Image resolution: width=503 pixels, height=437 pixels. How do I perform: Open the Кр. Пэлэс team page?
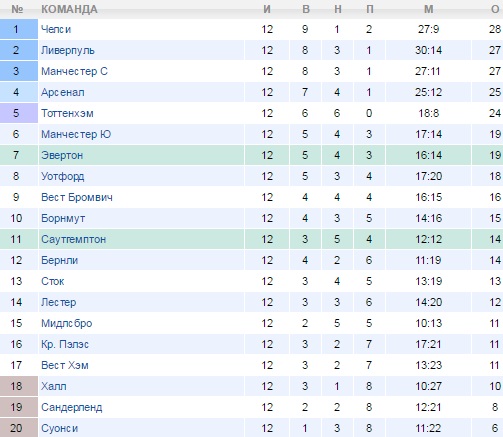65,344
